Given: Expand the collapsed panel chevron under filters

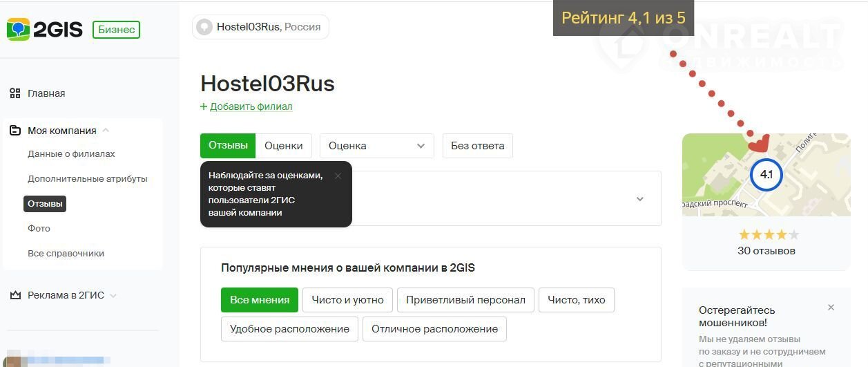Looking at the screenshot, I should [639, 199].
